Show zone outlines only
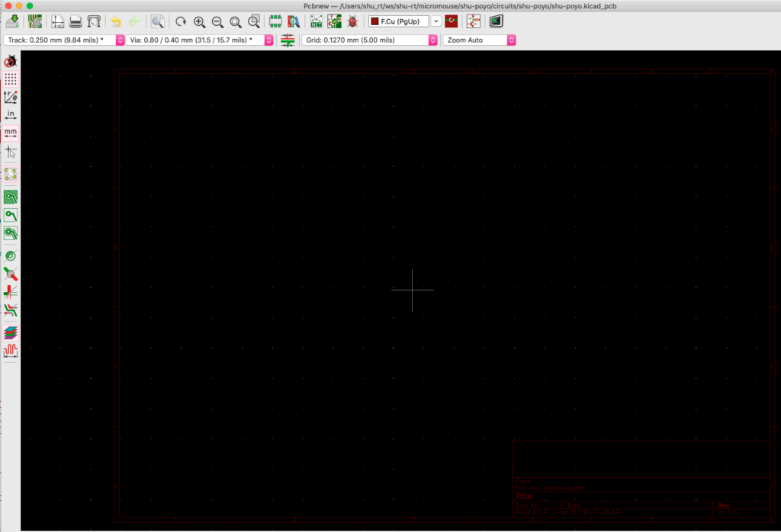This screenshot has height=532, width=781. [11, 233]
